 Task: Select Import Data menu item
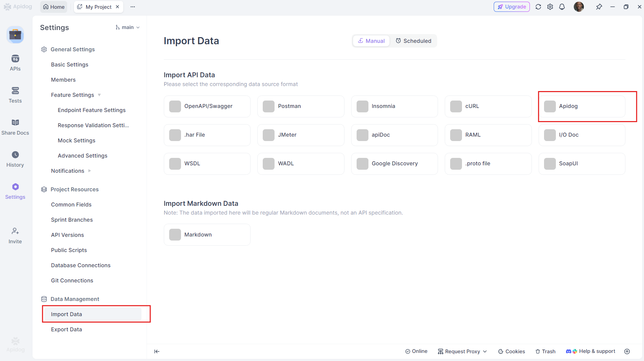[93, 314]
